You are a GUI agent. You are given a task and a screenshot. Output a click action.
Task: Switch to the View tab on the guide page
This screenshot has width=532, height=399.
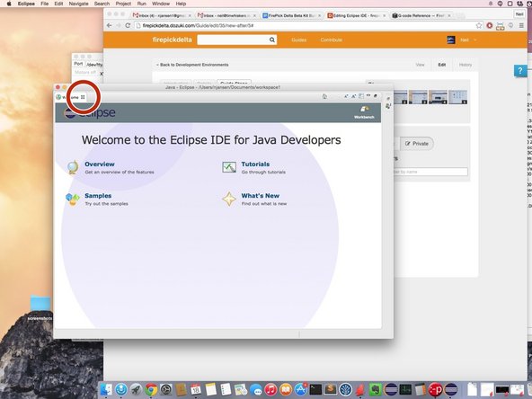(x=420, y=65)
